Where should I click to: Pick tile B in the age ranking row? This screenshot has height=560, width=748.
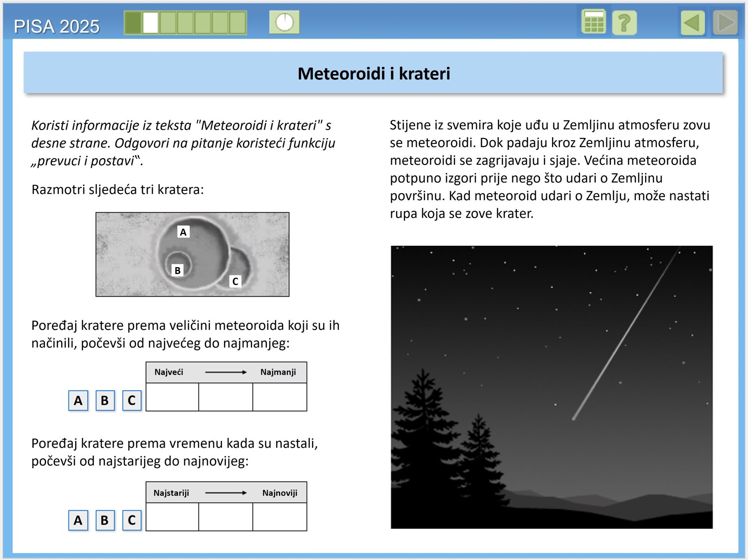(x=105, y=520)
